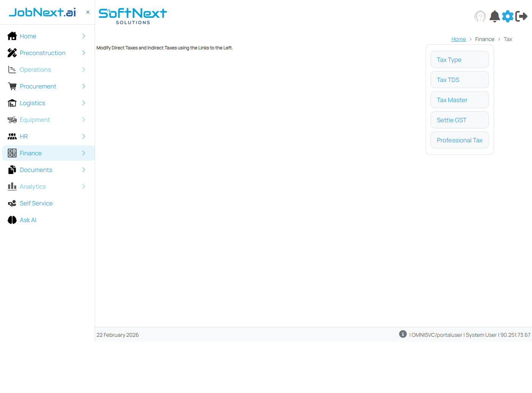Expand the Logistics submenu chevron
The image size is (532, 393).
pyautogui.click(x=84, y=103)
